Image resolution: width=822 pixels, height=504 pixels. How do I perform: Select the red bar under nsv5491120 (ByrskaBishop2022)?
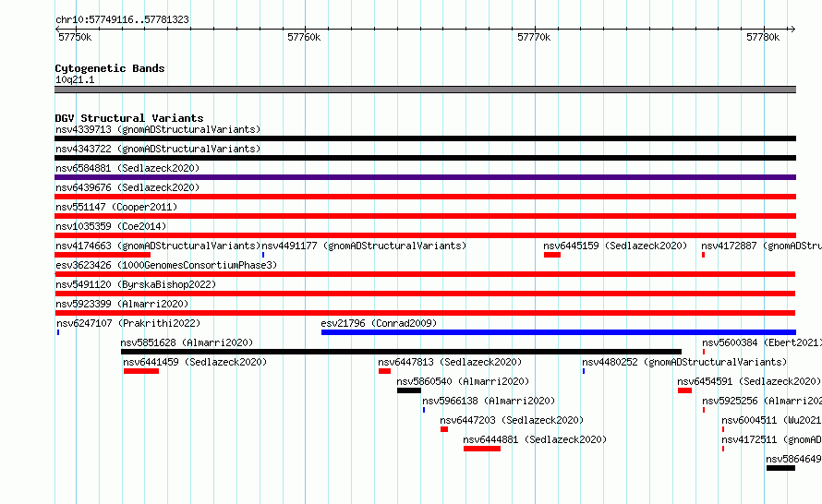click(x=425, y=294)
